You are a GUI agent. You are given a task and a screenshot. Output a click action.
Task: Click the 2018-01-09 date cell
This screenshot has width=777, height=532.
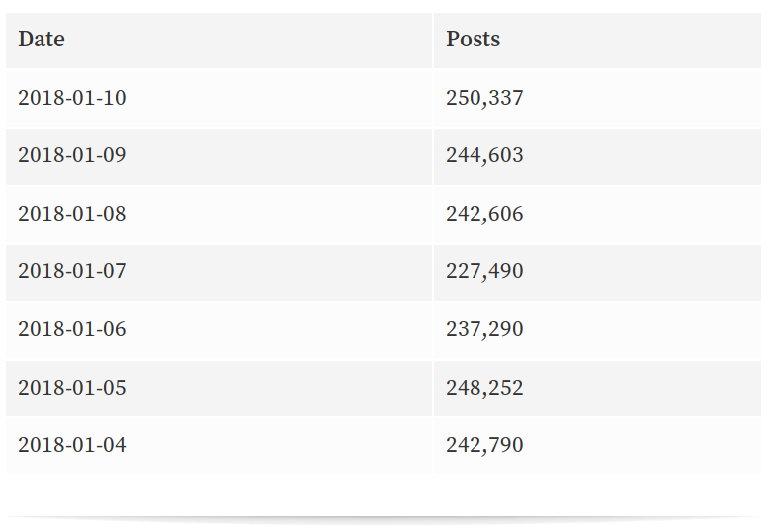72,155
